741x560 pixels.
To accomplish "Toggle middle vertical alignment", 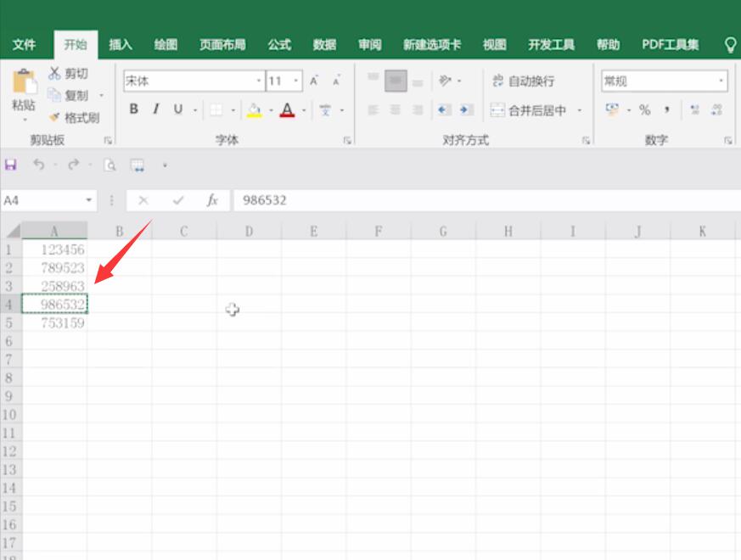I will (396, 81).
